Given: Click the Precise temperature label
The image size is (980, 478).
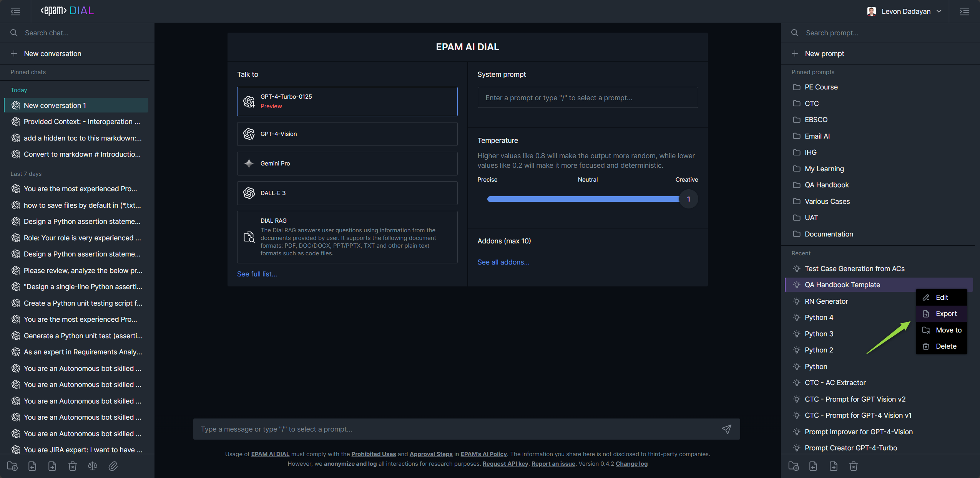Looking at the screenshot, I should (487, 180).
